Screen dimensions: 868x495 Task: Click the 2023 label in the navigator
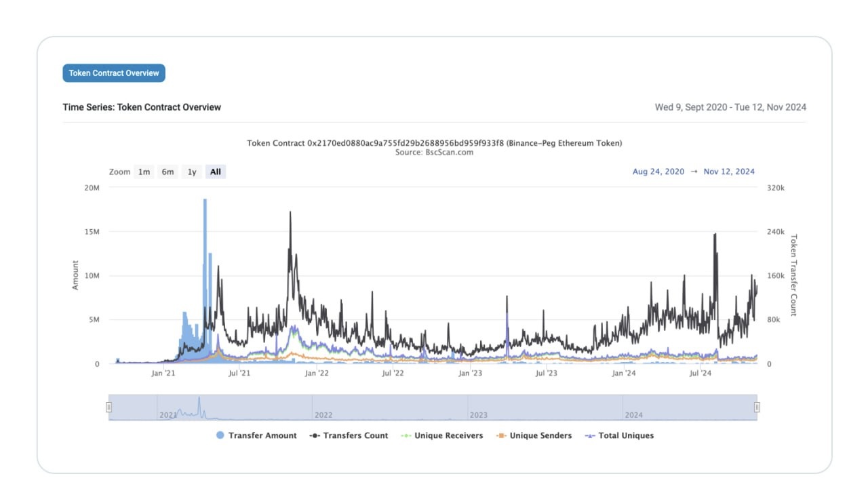coord(479,415)
